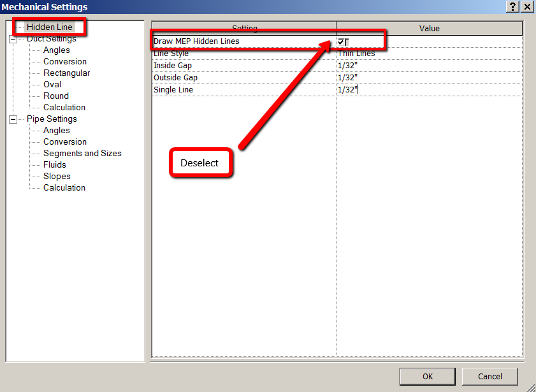
Task: Open the Round duct settings
Action: point(56,96)
